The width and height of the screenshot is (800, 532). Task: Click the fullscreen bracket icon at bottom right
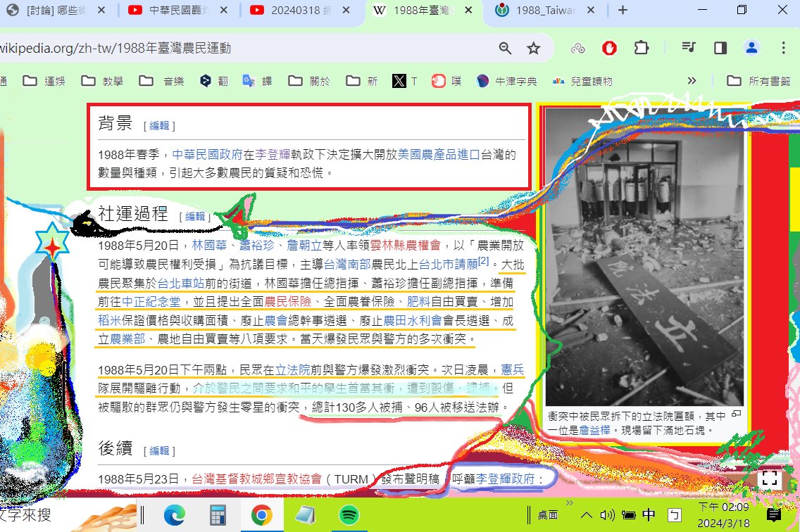point(770,479)
